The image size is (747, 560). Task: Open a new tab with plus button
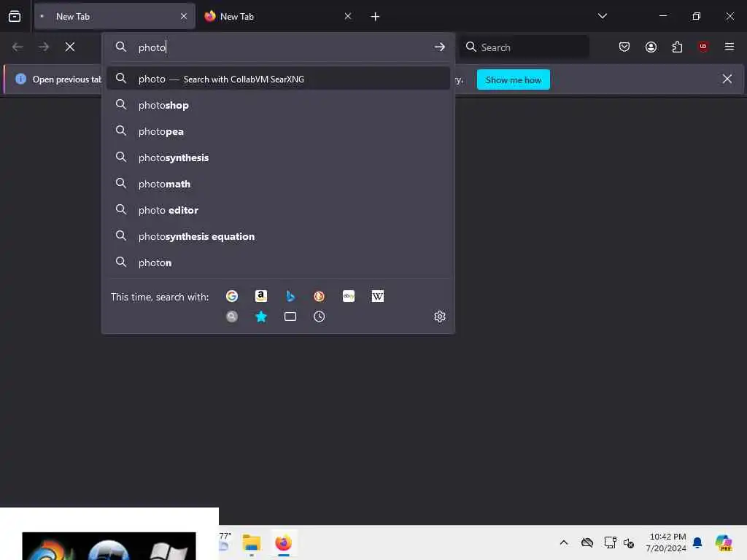point(375,17)
